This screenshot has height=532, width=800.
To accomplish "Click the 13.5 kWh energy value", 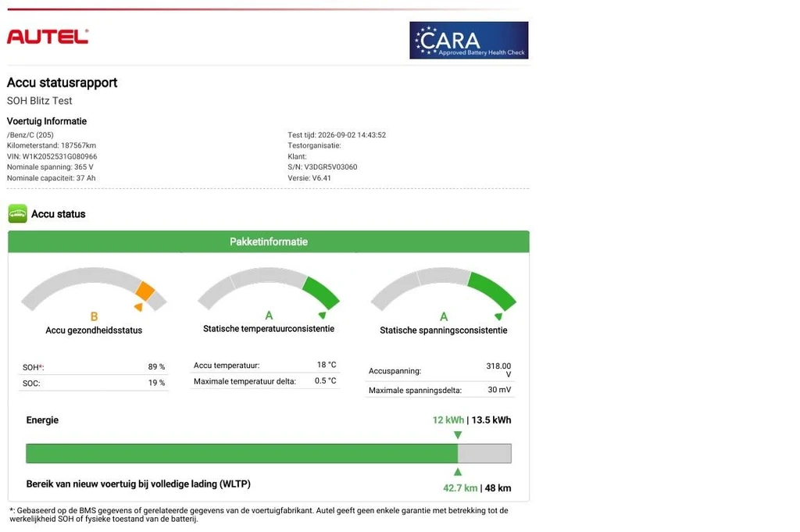I will tap(491, 420).
